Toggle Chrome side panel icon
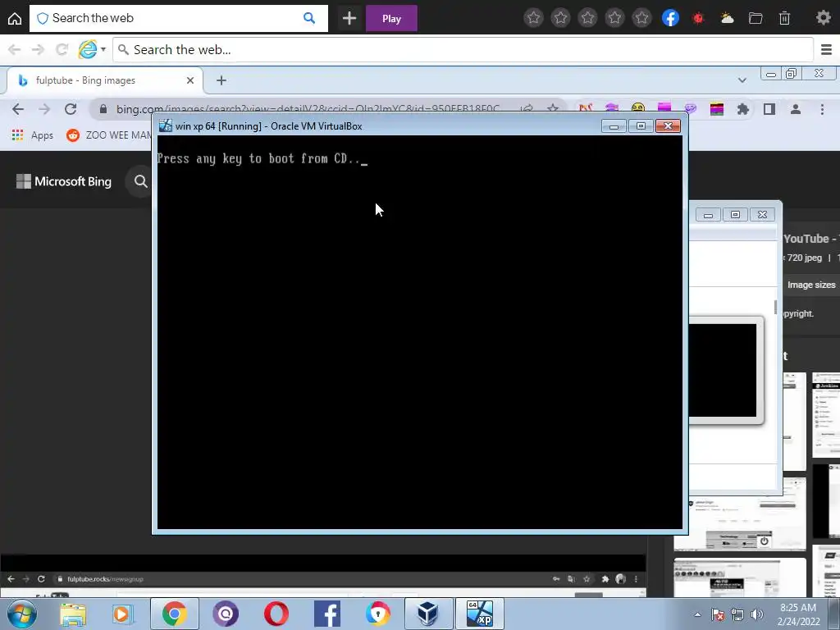Image resolution: width=840 pixels, height=630 pixels. click(769, 109)
